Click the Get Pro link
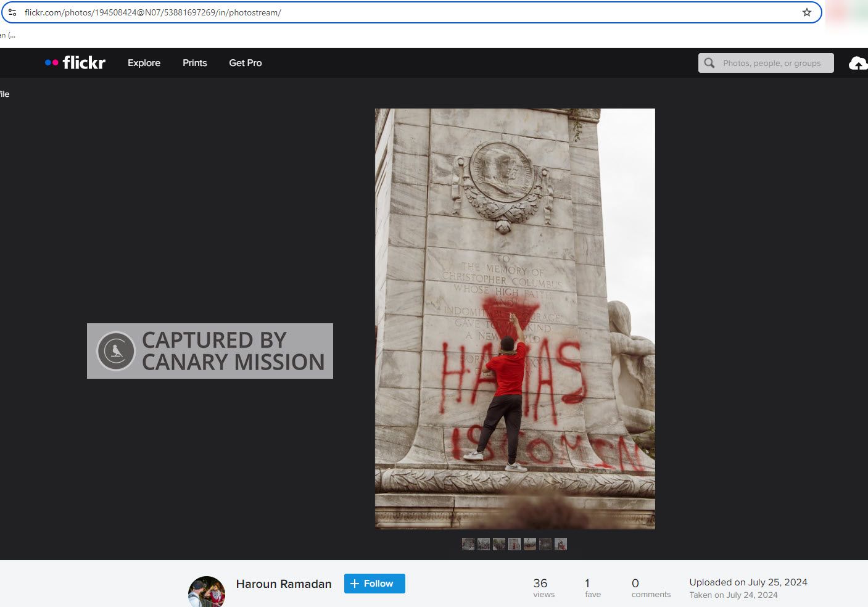This screenshot has width=868, height=607. pos(245,63)
